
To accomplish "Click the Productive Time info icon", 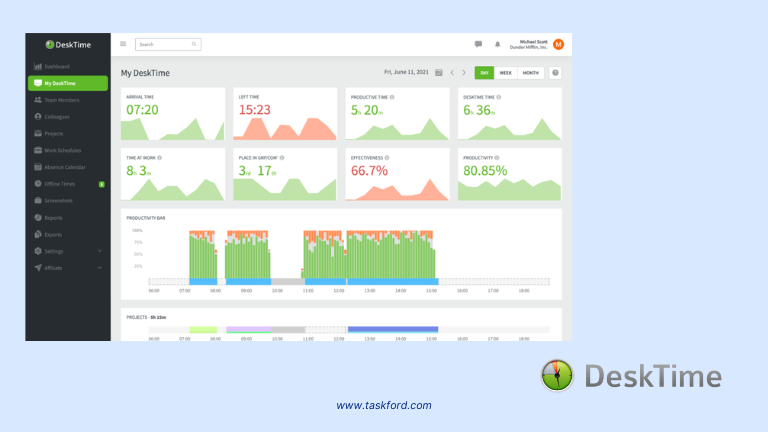I will coord(392,97).
